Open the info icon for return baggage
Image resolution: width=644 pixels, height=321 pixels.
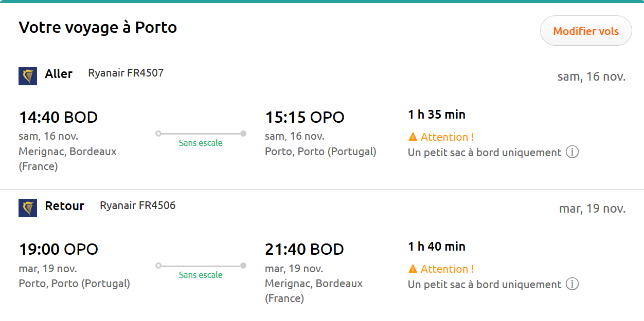point(572,284)
